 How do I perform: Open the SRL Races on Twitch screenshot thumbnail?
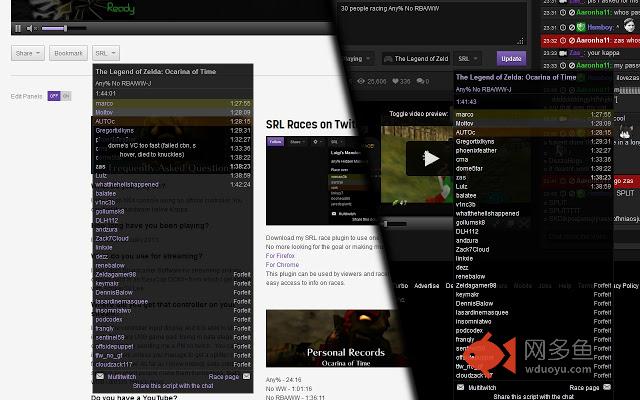coord(322,180)
